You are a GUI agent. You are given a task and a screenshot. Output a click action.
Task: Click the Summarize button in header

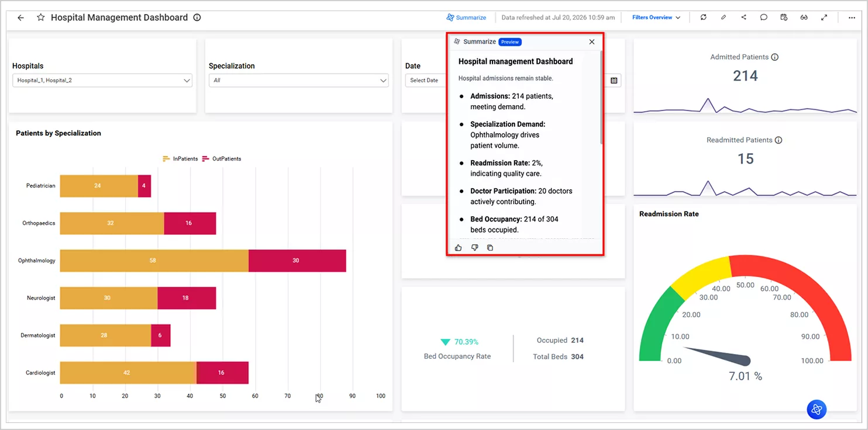point(466,18)
